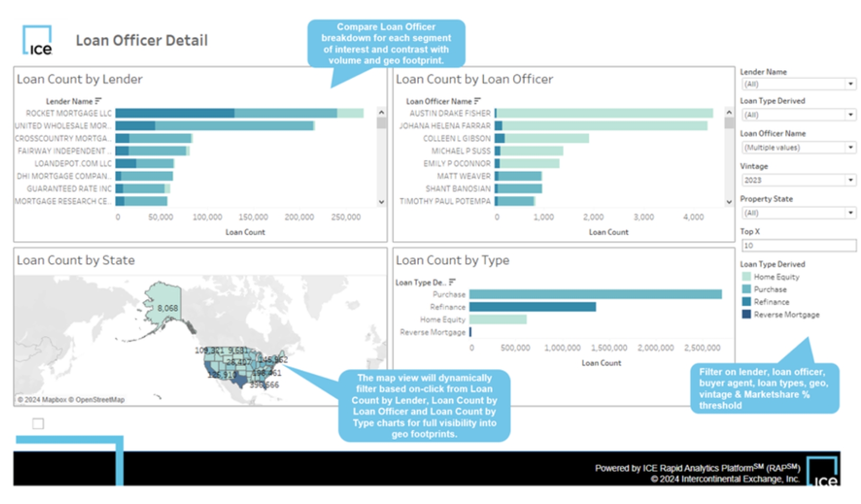Select the MATT WEAVER label

click(x=464, y=176)
